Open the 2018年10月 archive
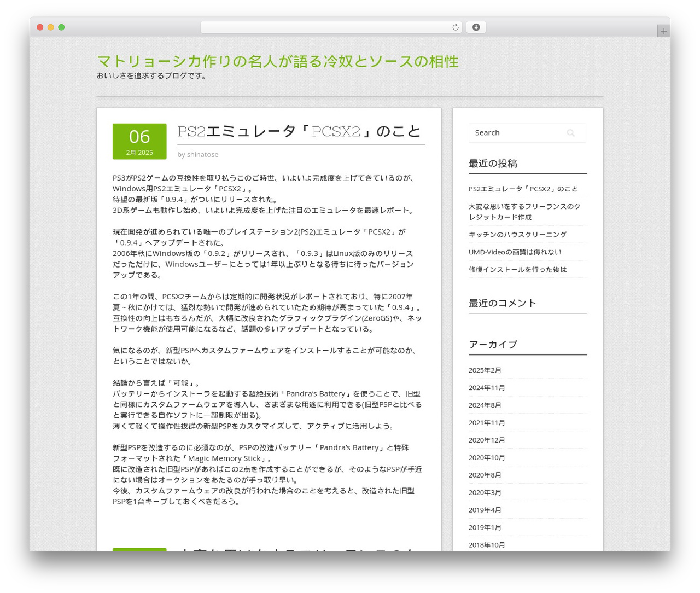 (x=487, y=545)
